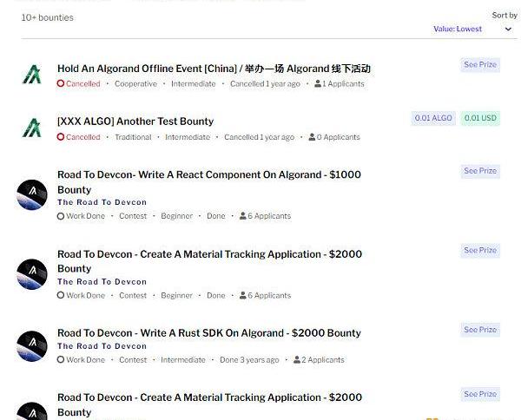This screenshot has height=420, width=521.
Task: Click avatar beside Rust SDK bounty
Action: (x=32, y=346)
